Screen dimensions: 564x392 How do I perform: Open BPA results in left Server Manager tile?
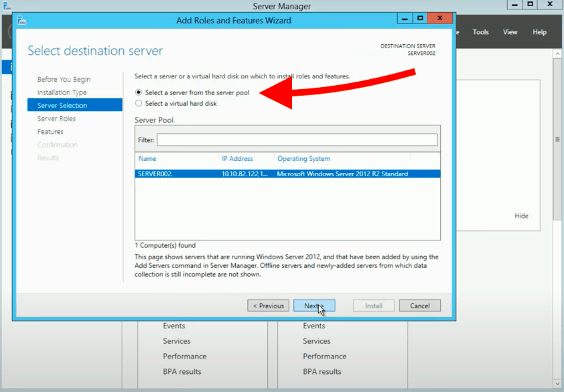182,371
